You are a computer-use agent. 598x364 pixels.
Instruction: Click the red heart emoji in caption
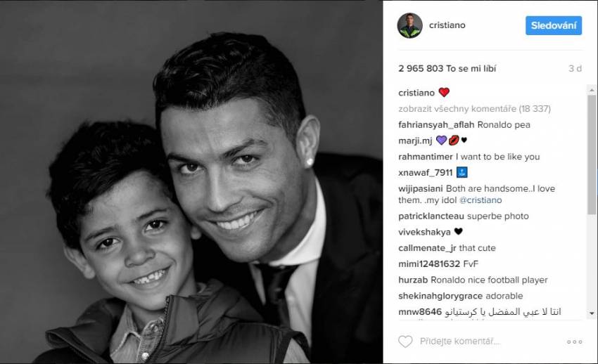pyautogui.click(x=444, y=93)
